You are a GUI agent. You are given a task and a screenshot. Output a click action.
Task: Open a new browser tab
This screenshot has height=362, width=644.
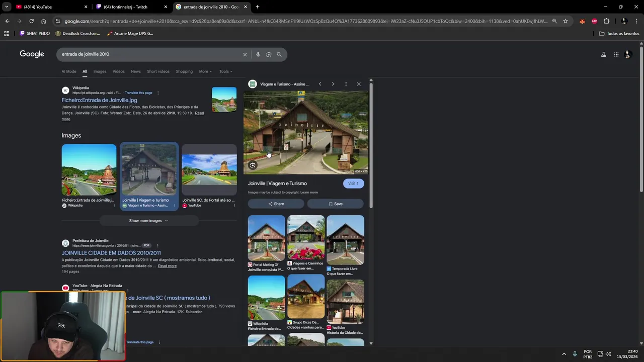[x=258, y=7]
